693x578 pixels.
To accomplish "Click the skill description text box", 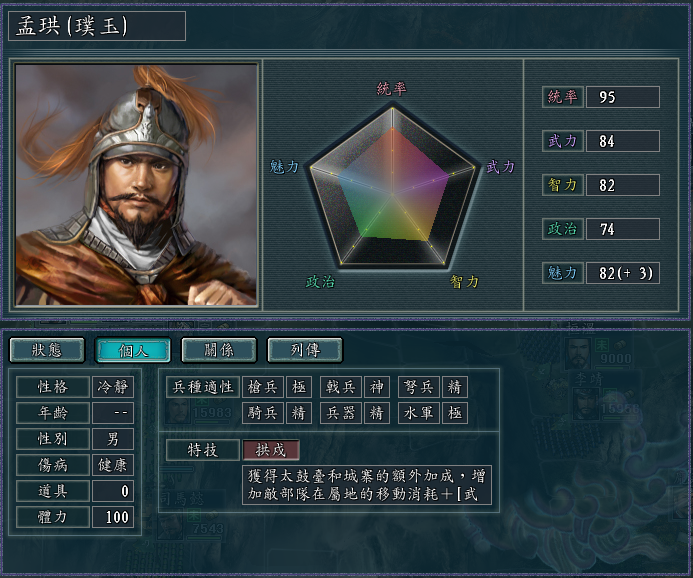I will tap(366, 484).
